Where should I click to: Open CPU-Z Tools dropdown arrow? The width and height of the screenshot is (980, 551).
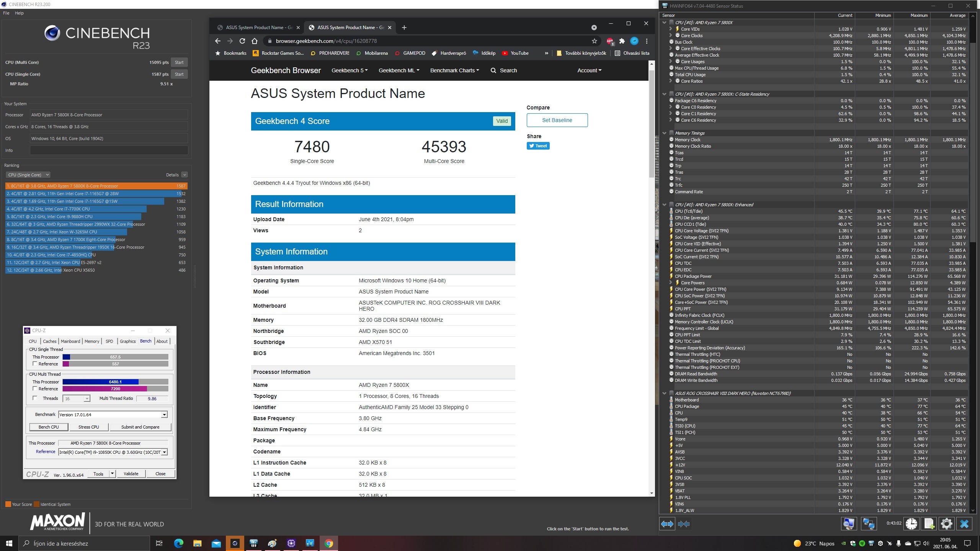[x=112, y=474]
